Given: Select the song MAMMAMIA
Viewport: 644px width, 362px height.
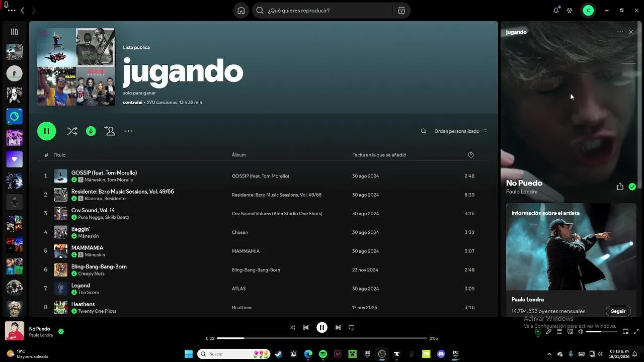Looking at the screenshot, I should 87,248.
